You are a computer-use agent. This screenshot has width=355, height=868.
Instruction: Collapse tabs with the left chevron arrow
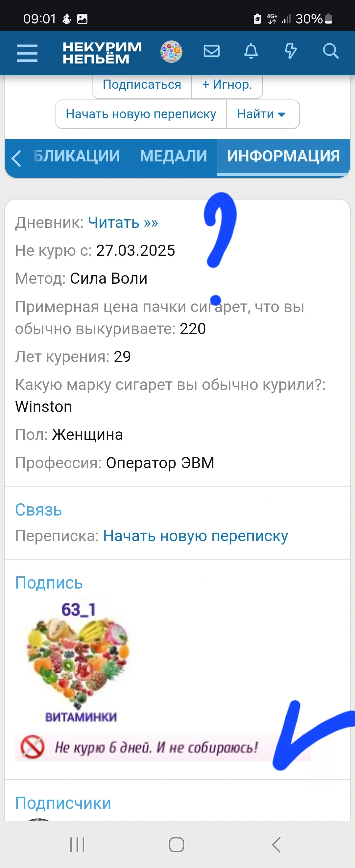tap(16, 158)
